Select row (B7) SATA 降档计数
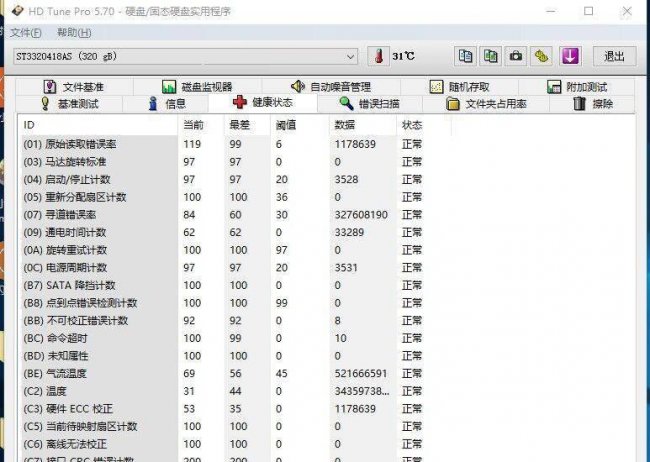 pyautogui.click(x=223, y=285)
